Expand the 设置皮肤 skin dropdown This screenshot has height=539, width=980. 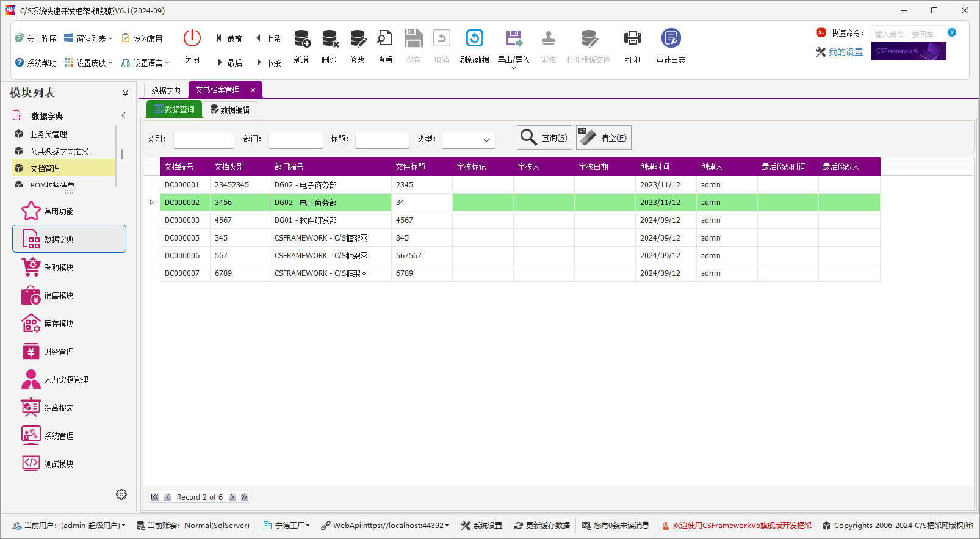tap(88, 63)
